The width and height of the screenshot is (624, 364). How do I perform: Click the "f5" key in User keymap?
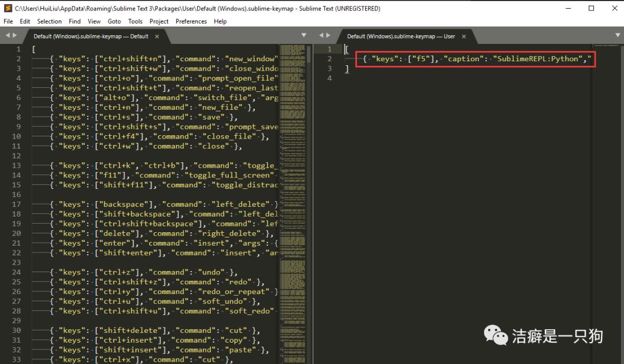pos(421,59)
